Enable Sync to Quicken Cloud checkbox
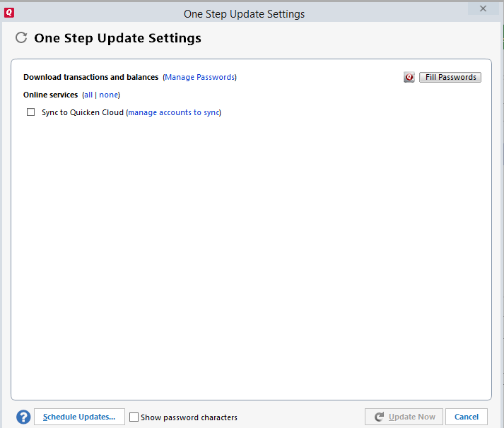The width and height of the screenshot is (504, 428). (31, 112)
